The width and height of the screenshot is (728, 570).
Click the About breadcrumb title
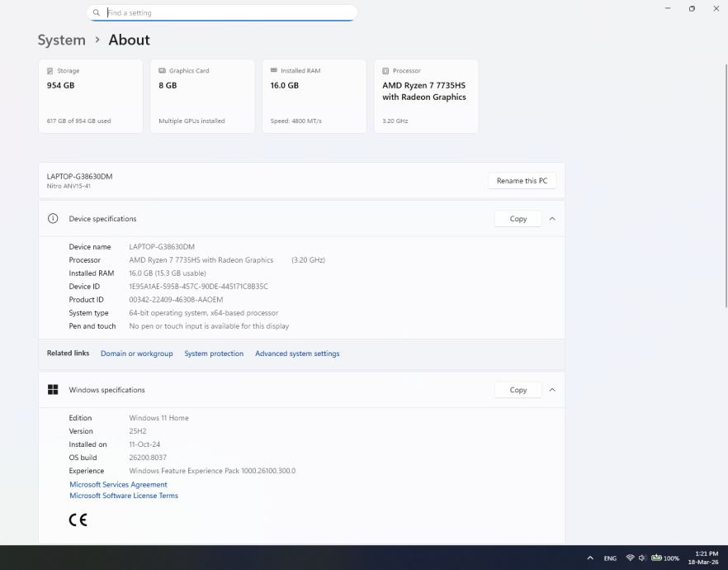(129, 40)
